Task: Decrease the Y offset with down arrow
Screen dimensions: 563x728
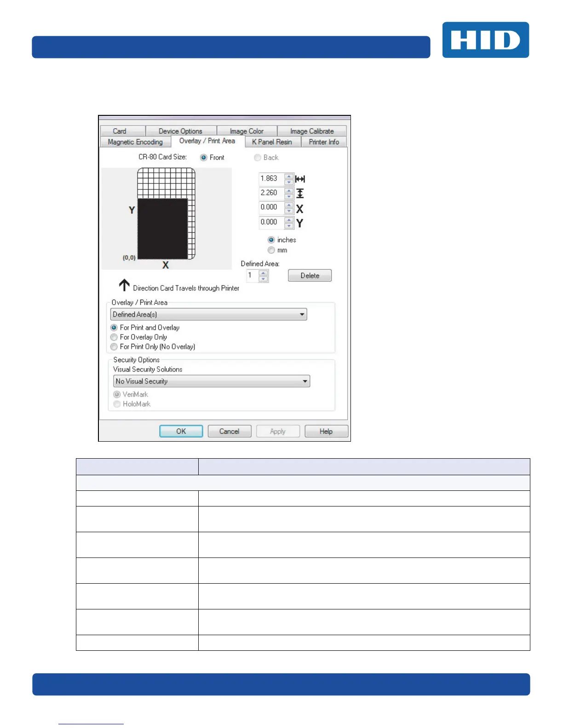Action: click(289, 226)
